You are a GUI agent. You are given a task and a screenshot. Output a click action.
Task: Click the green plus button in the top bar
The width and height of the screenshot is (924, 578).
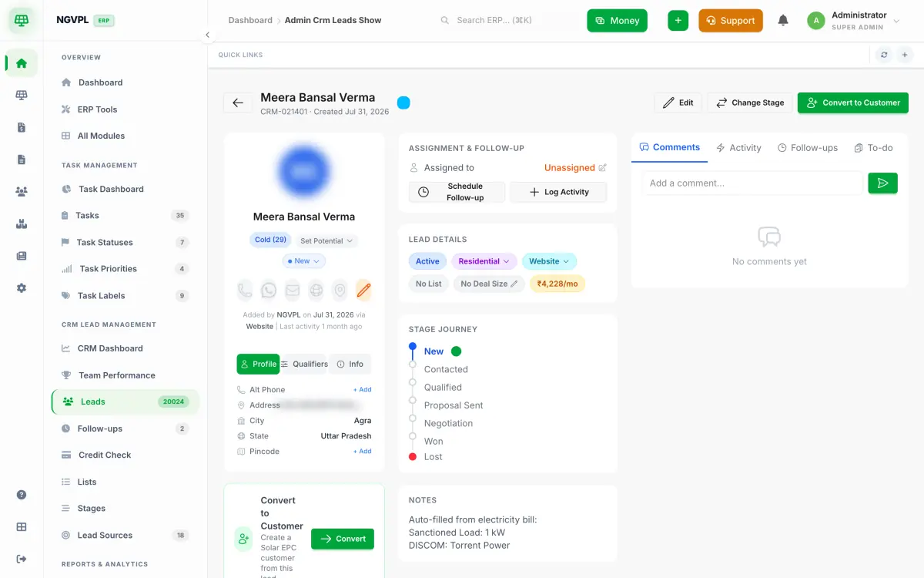click(x=678, y=21)
